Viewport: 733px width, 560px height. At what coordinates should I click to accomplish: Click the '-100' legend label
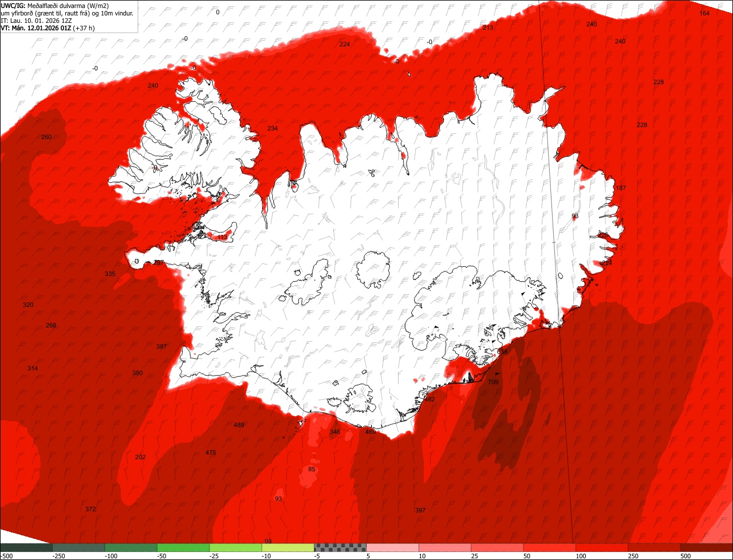coord(110,556)
